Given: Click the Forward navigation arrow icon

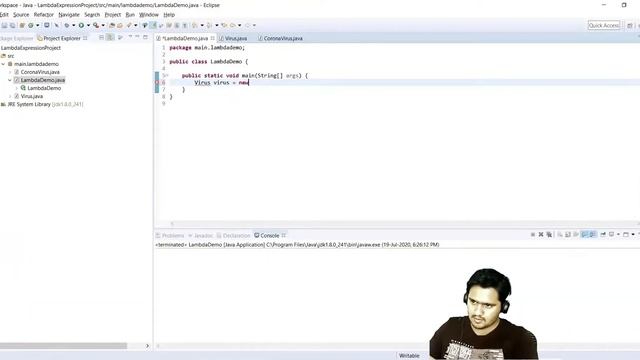Looking at the screenshot, I should tap(247, 25).
